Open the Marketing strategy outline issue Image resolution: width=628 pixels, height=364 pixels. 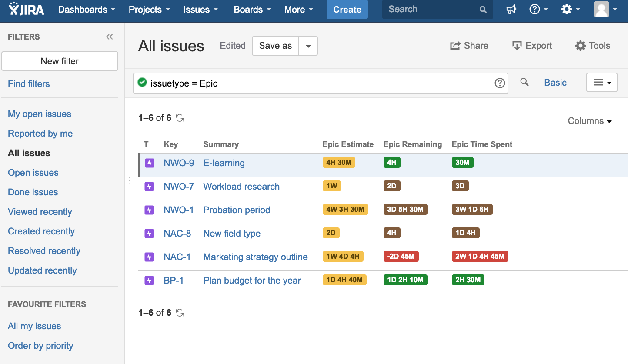coord(255,257)
